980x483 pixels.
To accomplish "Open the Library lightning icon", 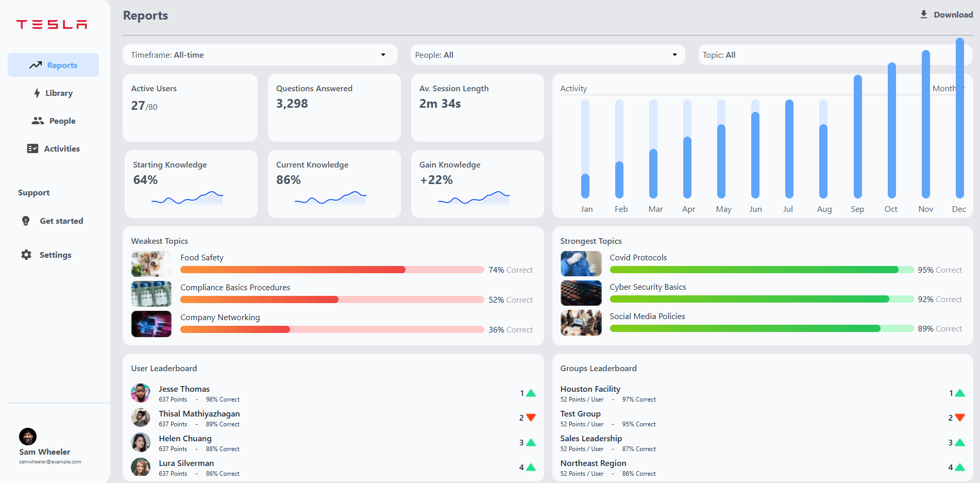I will (37, 93).
